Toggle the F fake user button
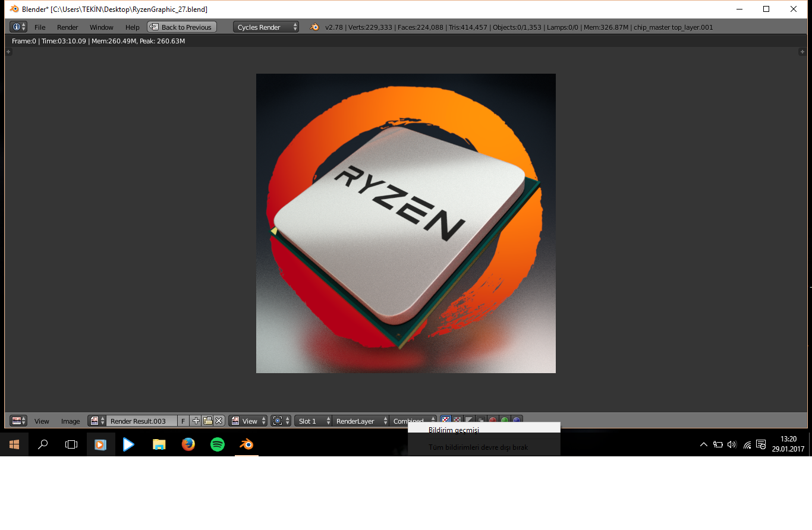 point(183,421)
